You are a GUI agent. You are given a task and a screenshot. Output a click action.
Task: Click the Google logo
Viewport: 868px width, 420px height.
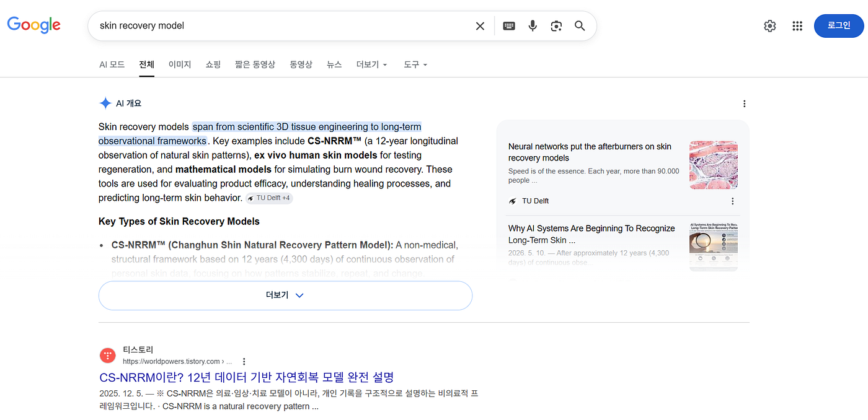pos(33,25)
